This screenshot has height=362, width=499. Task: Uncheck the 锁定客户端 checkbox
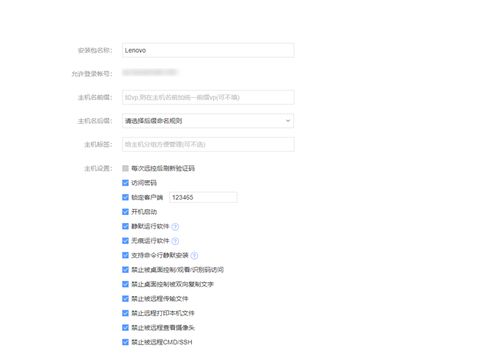[x=125, y=197]
